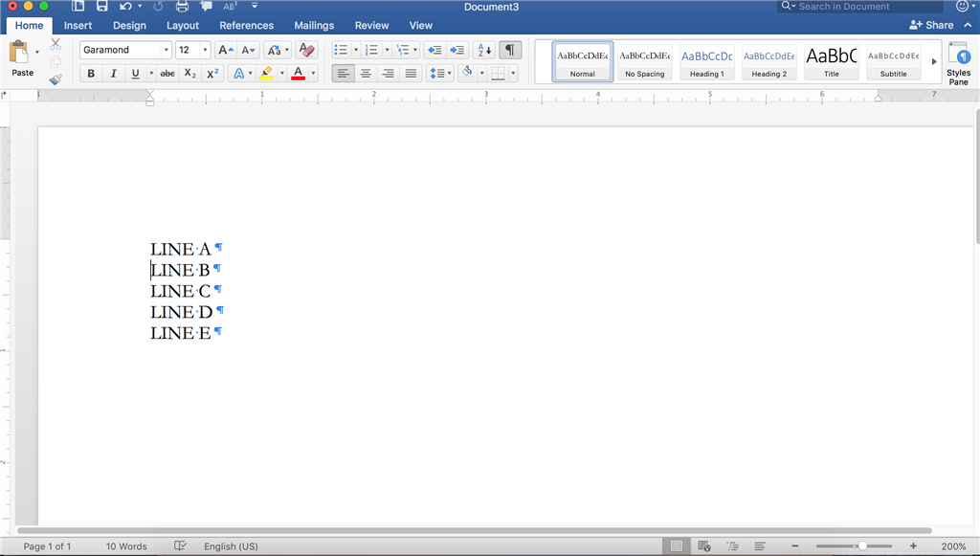This screenshot has width=980, height=556.
Task: Click the Print icon in title bar
Action: [x=182, y=7]
